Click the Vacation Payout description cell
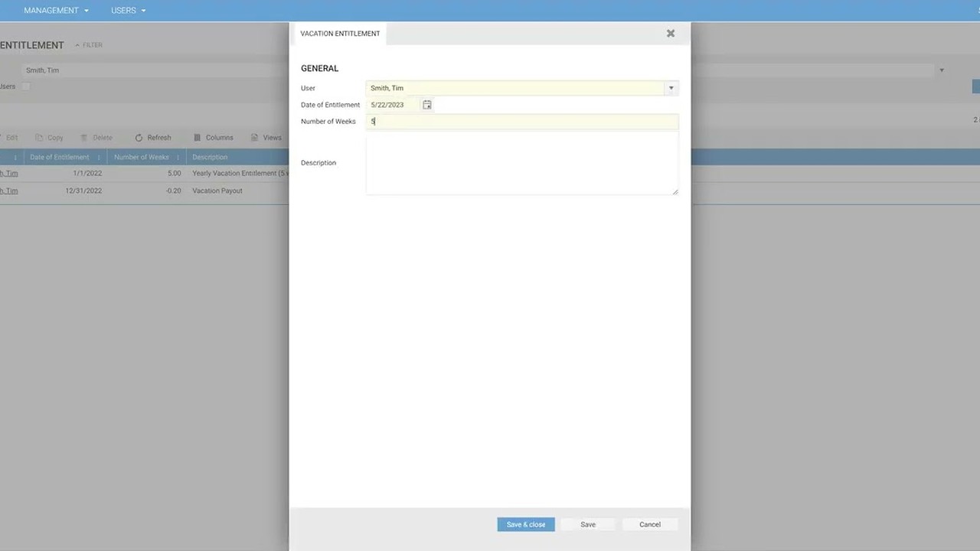Screen dimensions: 980x551 (x=217, y=191)
